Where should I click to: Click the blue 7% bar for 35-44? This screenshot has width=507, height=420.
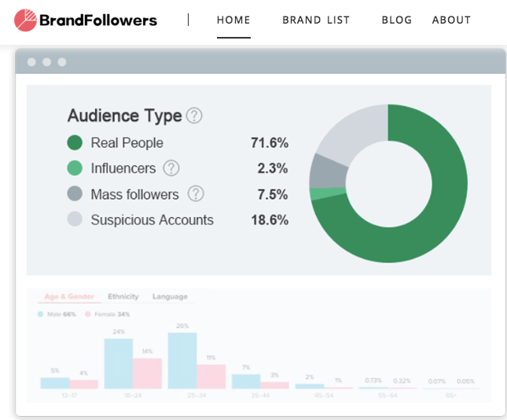click(x=246, y=381)
